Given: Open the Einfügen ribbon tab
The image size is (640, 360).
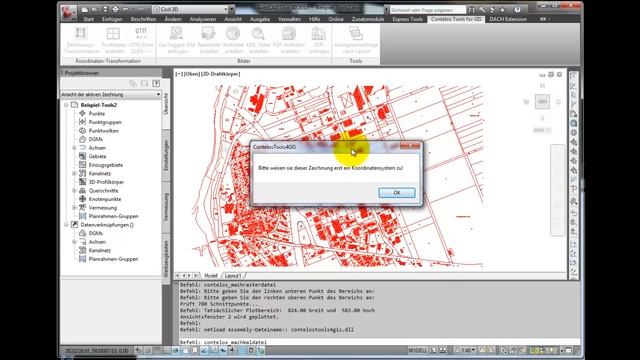Looking at the screenshot, I should (x=112, y=19).
